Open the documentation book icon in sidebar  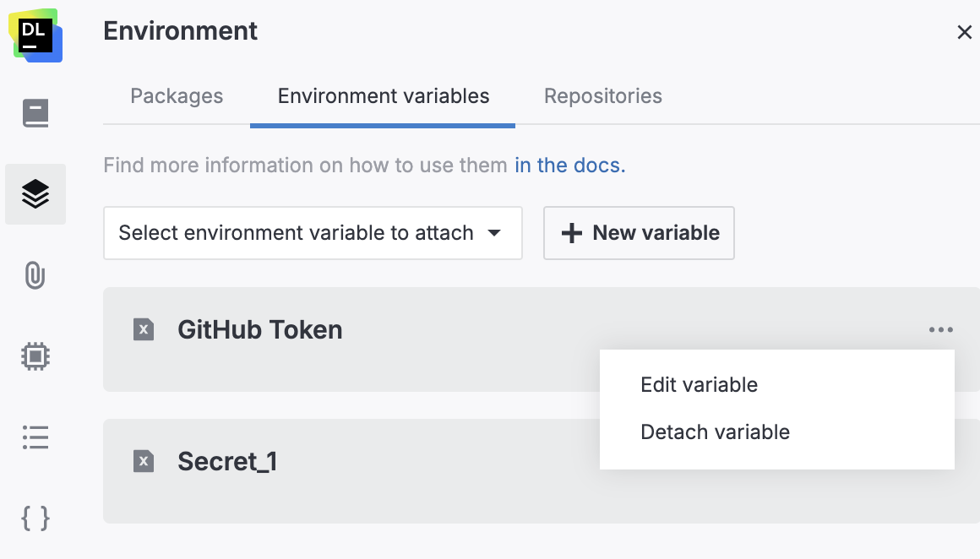coord(35,111)
